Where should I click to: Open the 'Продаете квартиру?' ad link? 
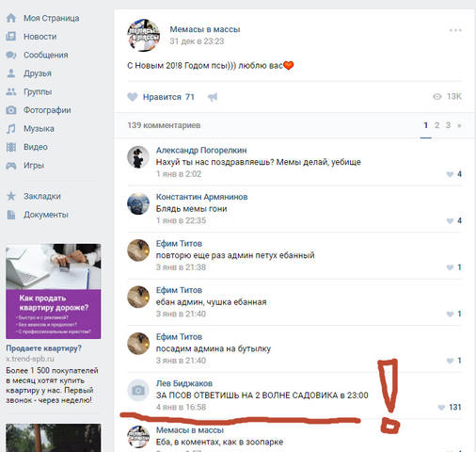coord(43,348)
